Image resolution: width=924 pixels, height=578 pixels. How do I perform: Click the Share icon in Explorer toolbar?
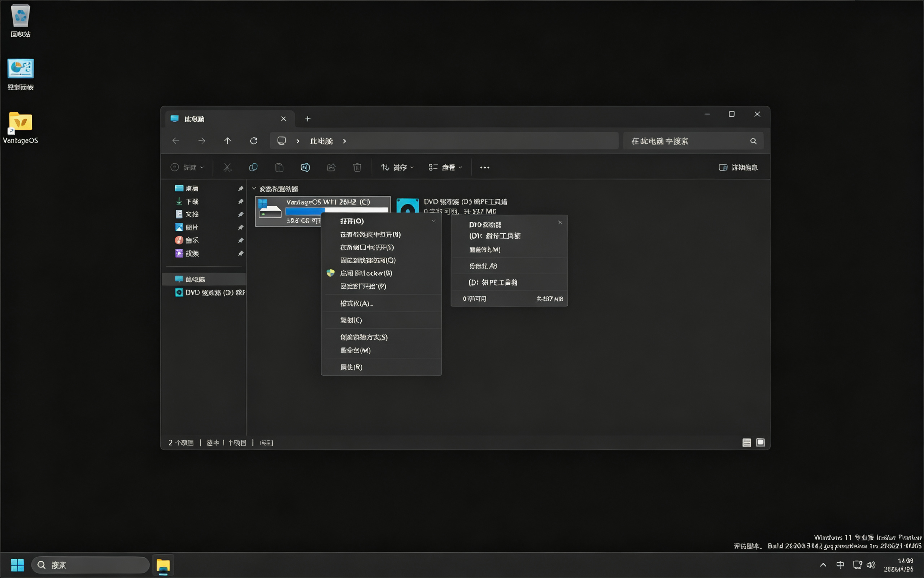point(331,167)
